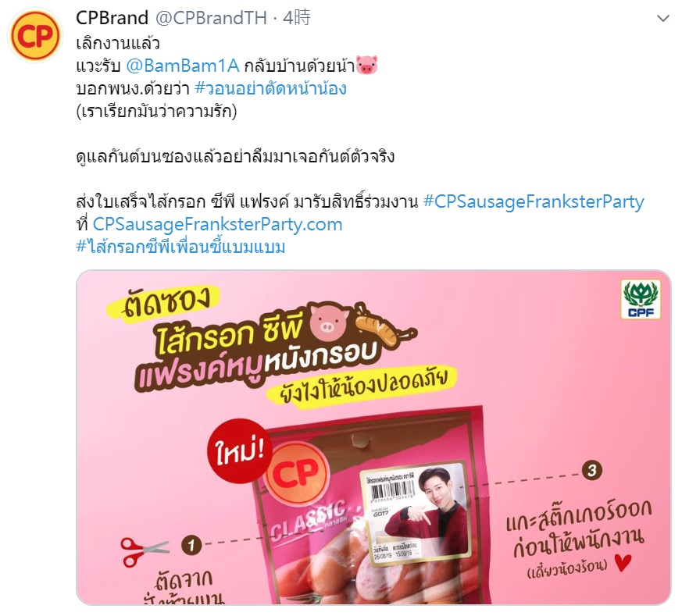
Task: Open the #วอนอย่าตัดหน้าน้อง hashtag
Action: [270, 88]
